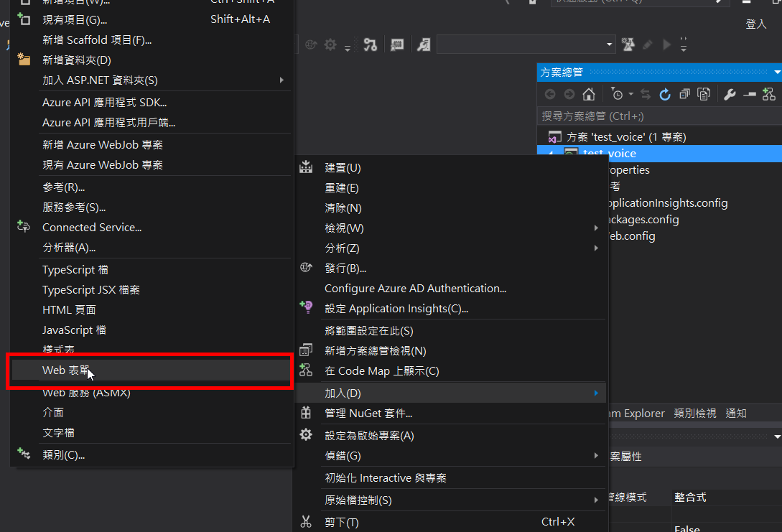
Task: Select 分析器(A)... menu entry
Action: pyautogui.click(x=149, y=247)
